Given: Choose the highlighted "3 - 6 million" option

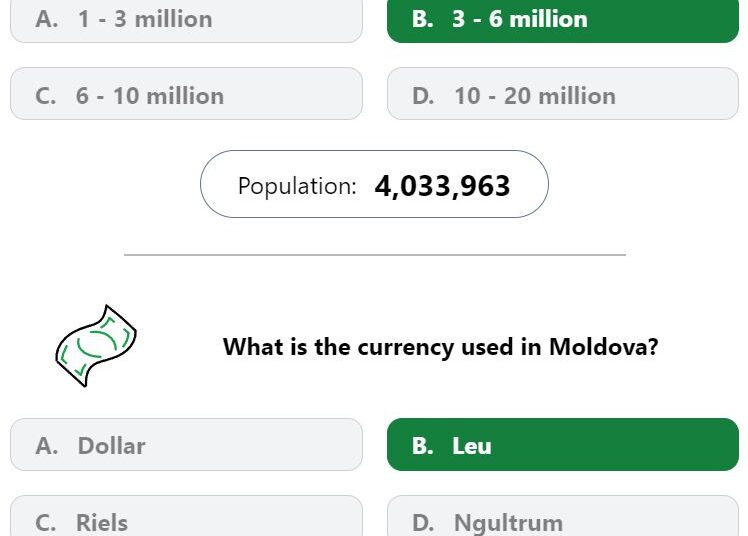Looking at the screenshot, I should point(563,20).
